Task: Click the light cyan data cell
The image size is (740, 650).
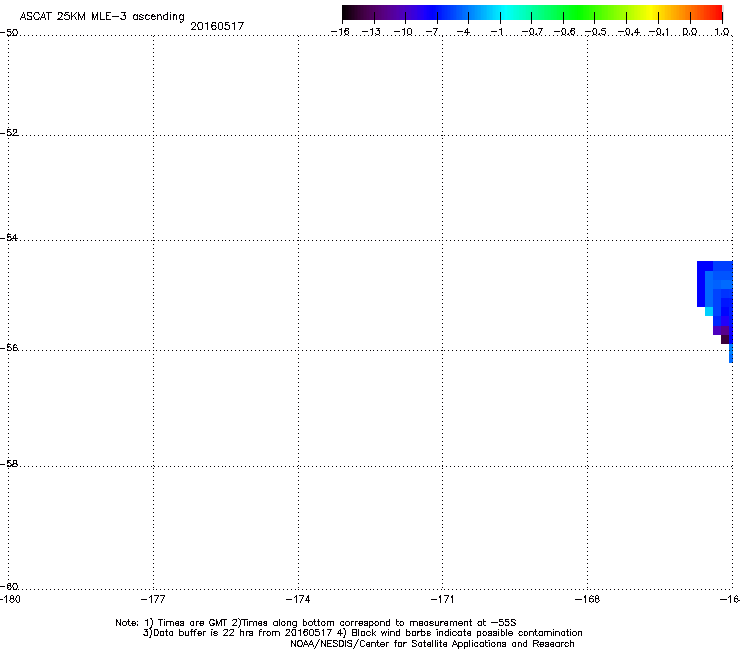Action: tap(709, 312)
